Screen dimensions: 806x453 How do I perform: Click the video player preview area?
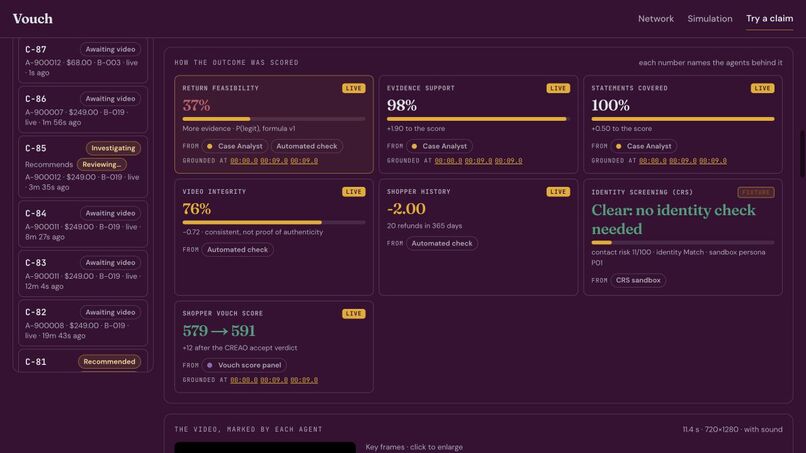point(265,447)
